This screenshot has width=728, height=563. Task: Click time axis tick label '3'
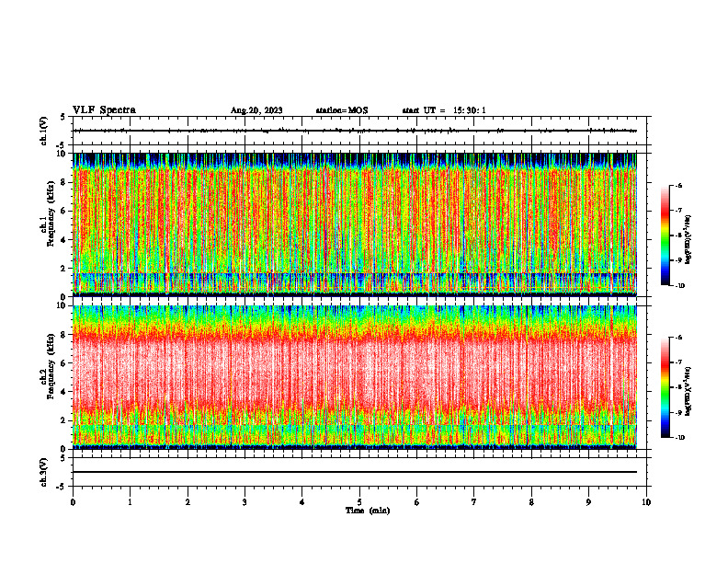245,502
